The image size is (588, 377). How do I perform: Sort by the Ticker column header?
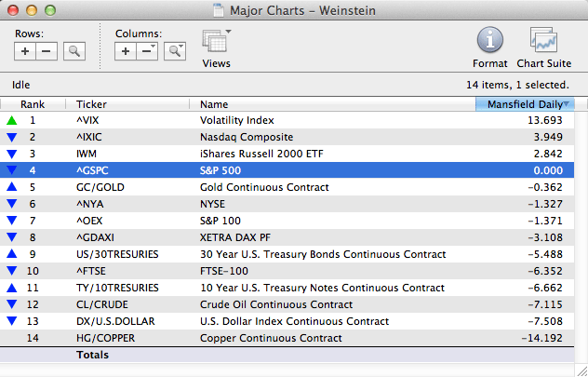pos(129,104)
